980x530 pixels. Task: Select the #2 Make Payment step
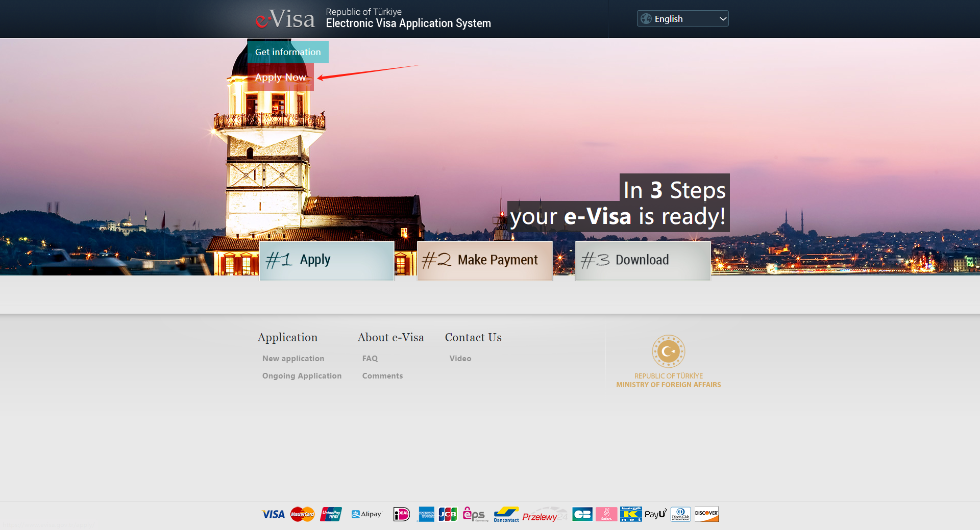485,260
